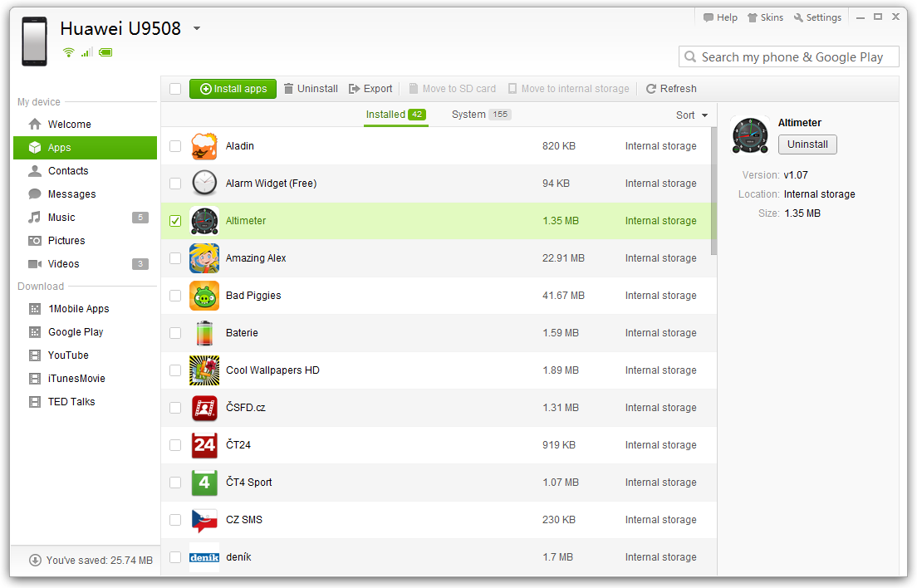917x588 pixels.
Task: Click the phone device image
Action: [x=34, y=42]
